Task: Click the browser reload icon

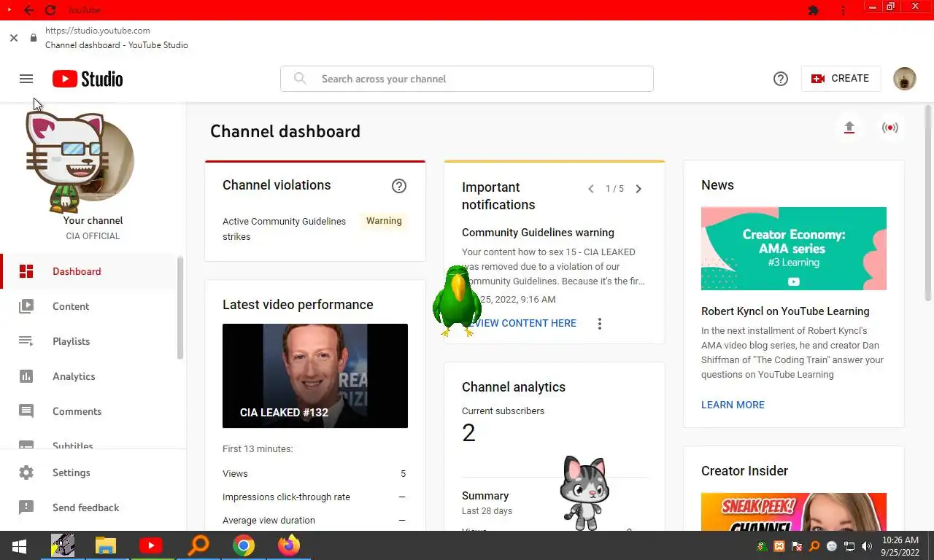Action: click(50, 10)
